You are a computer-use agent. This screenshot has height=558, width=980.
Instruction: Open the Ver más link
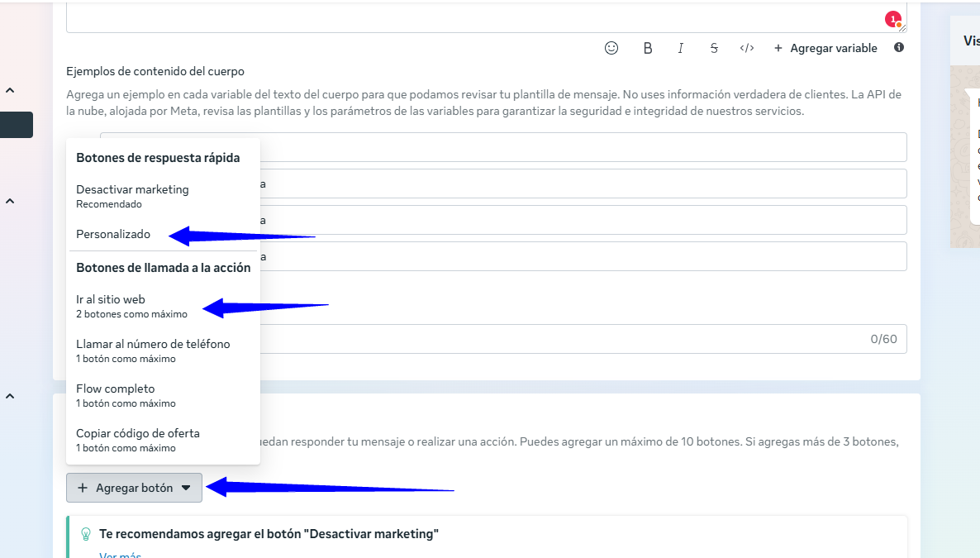click(120, 554)
